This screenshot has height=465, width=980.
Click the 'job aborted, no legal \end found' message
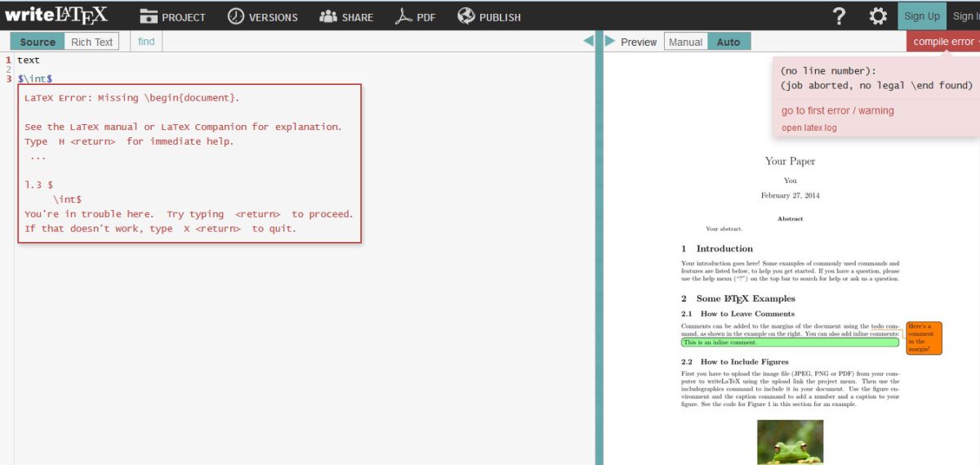point(876,85)
